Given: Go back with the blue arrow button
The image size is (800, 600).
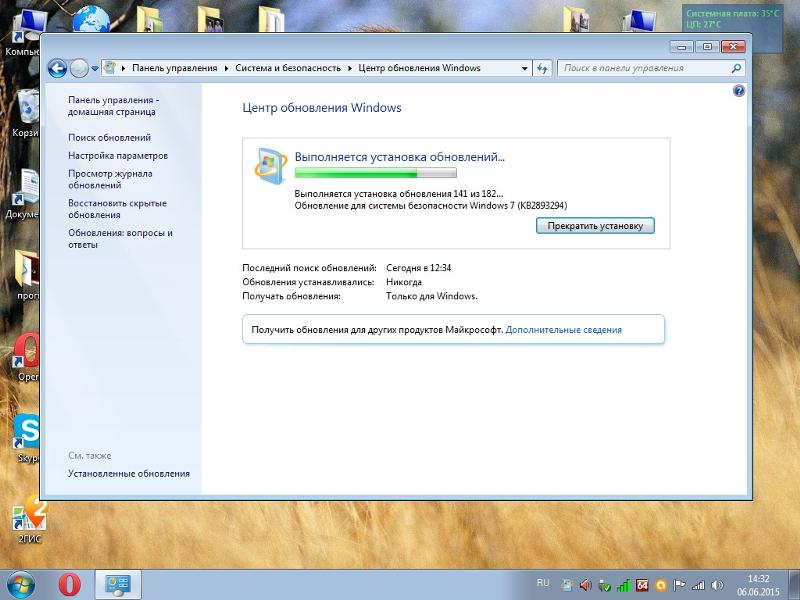Looking at the screenshot, I should tap(57, 68).
